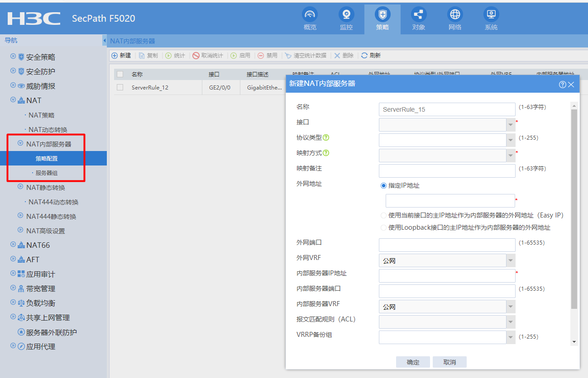Expand the NAT静态转换 sidebar node
588x378 pixels.
coord(20,187)
